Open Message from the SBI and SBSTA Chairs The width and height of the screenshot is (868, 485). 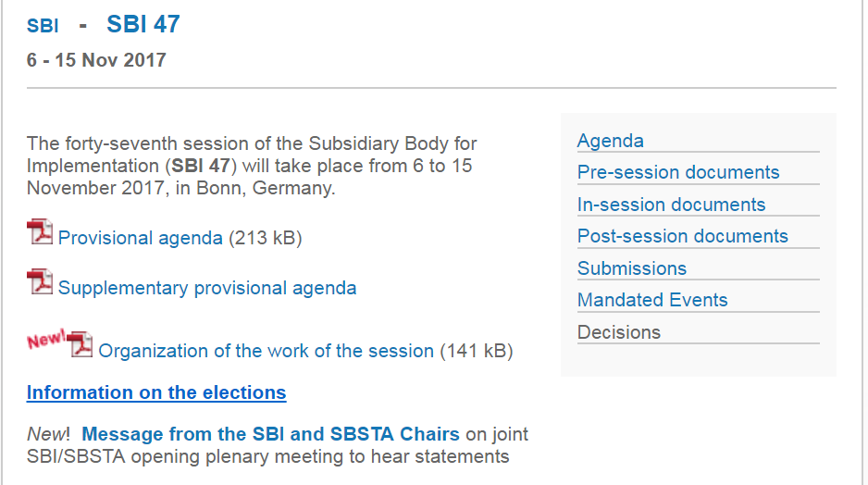[x=270, y=434]
